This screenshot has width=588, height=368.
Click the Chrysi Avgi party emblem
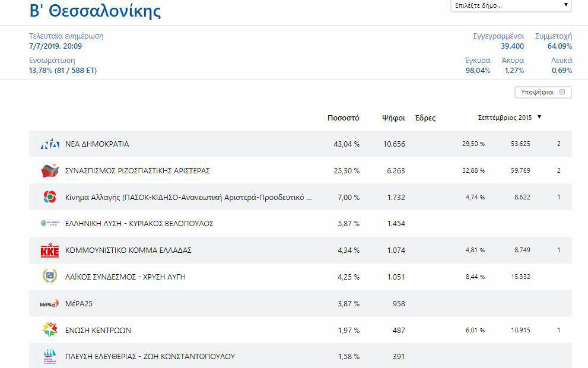[50, 277]
